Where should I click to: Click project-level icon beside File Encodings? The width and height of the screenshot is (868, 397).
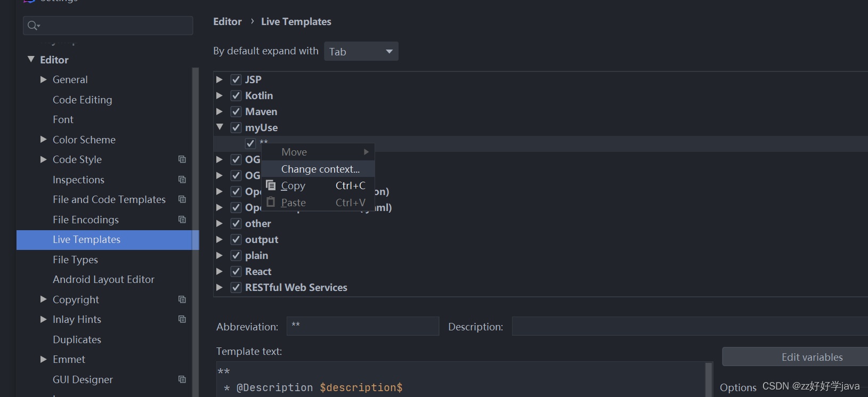[x=182, y=220]
